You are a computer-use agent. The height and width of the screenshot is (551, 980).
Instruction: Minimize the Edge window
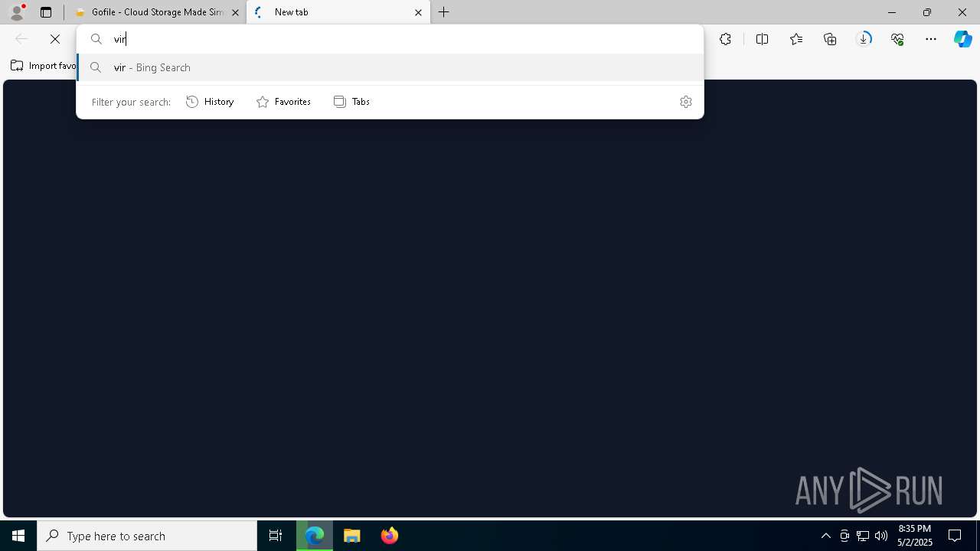(892, 12)
